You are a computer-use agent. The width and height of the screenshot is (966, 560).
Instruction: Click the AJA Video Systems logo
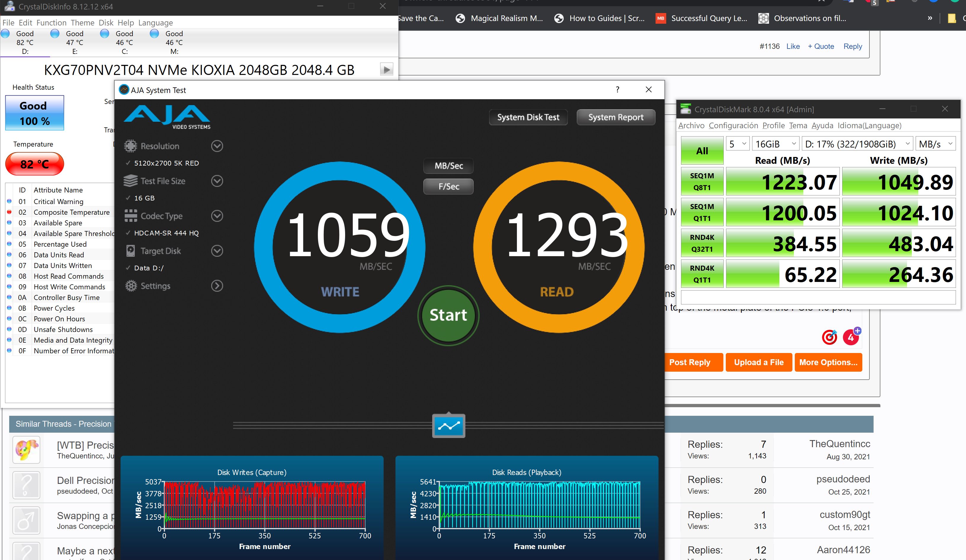(x=167, y=117)
